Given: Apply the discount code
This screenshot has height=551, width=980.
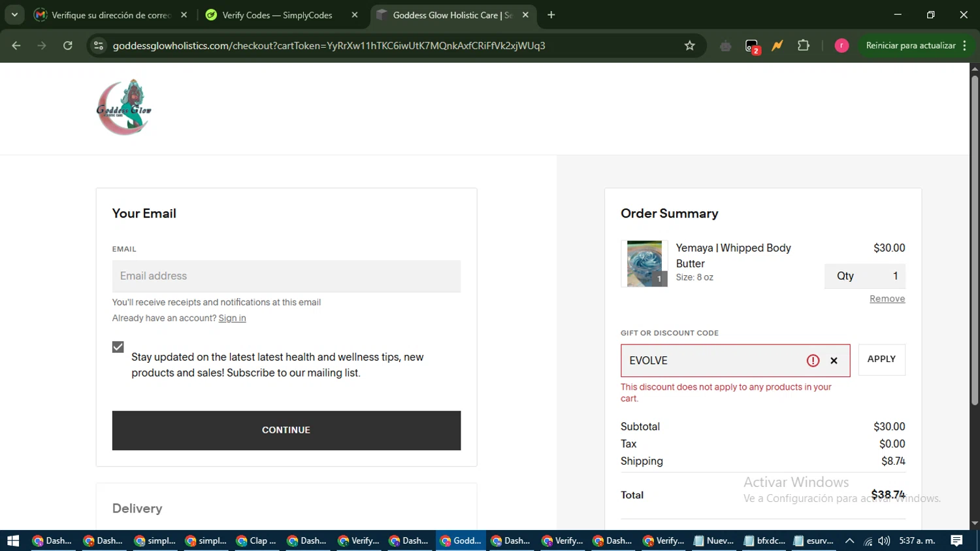Looking at the screenshot, I should pyautogui.click(x=881, y=359).
